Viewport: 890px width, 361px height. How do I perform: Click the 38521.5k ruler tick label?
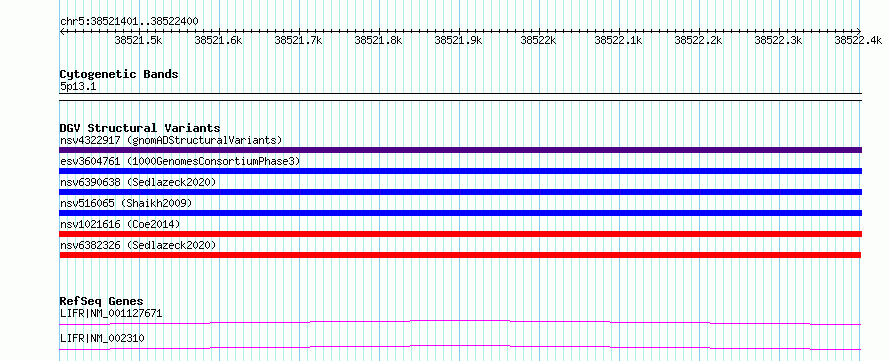[138, 40]
